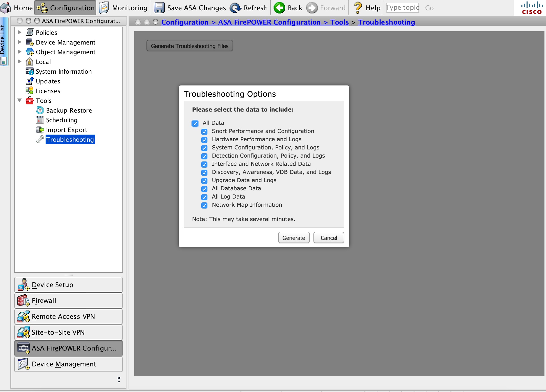Expand the Policies tree node

tap(19, 32)
